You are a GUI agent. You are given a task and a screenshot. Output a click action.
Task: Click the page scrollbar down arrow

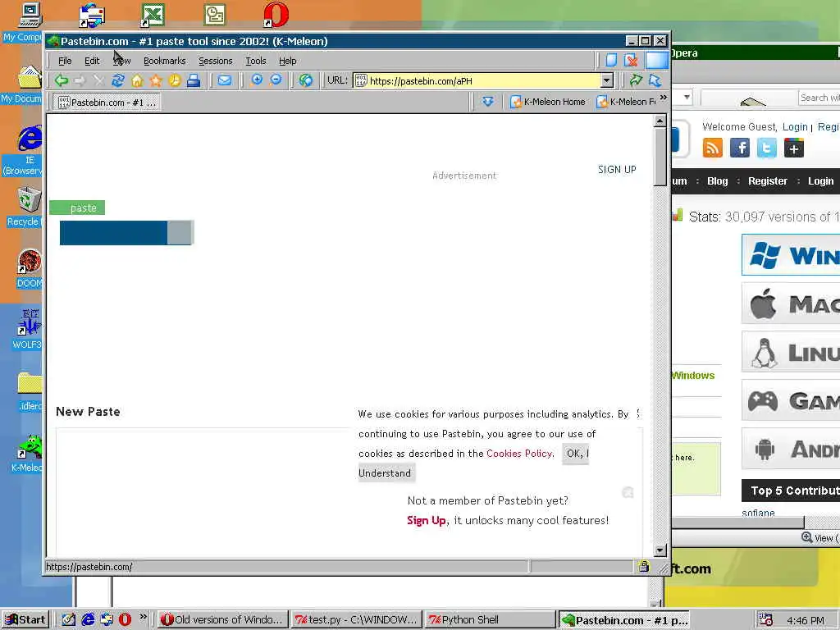[660, 550]
